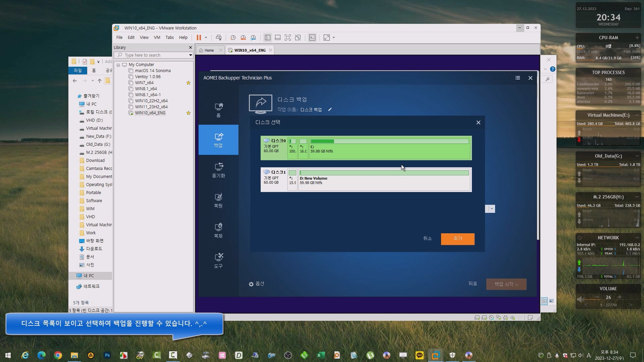
Task: Open the Tools (도구) section in sidebar
Action: coord(218,260)
